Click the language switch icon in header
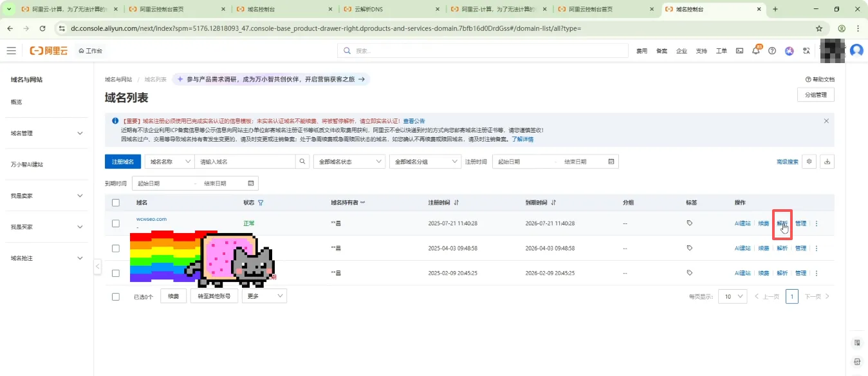Screen dimensions: 868x376 [x=806, y=51]
